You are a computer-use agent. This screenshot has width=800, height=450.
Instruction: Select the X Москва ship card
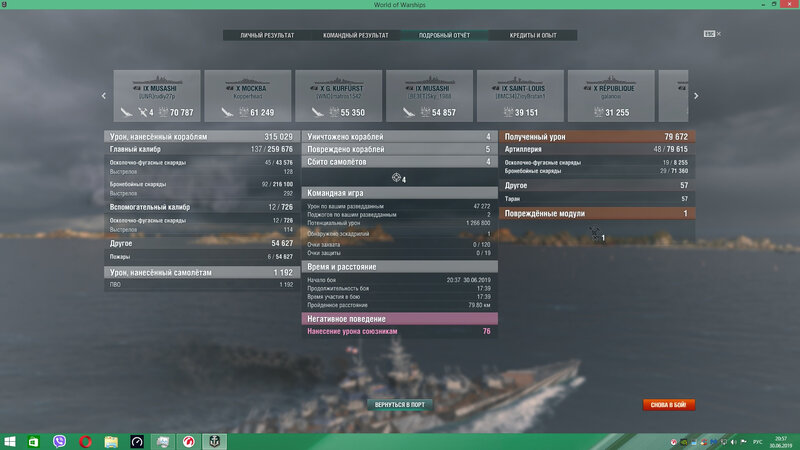click(x=247, y=96)
